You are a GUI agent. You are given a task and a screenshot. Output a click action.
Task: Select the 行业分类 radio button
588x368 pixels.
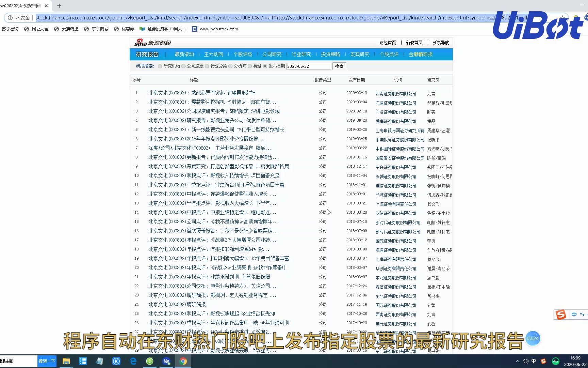(x=207, y=66)
